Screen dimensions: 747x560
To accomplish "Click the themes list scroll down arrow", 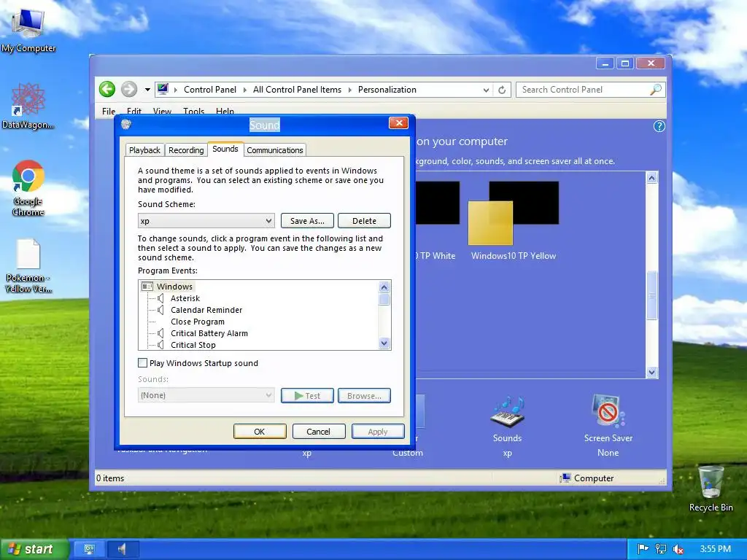I will pyautogui.click(x=651, y=373).
